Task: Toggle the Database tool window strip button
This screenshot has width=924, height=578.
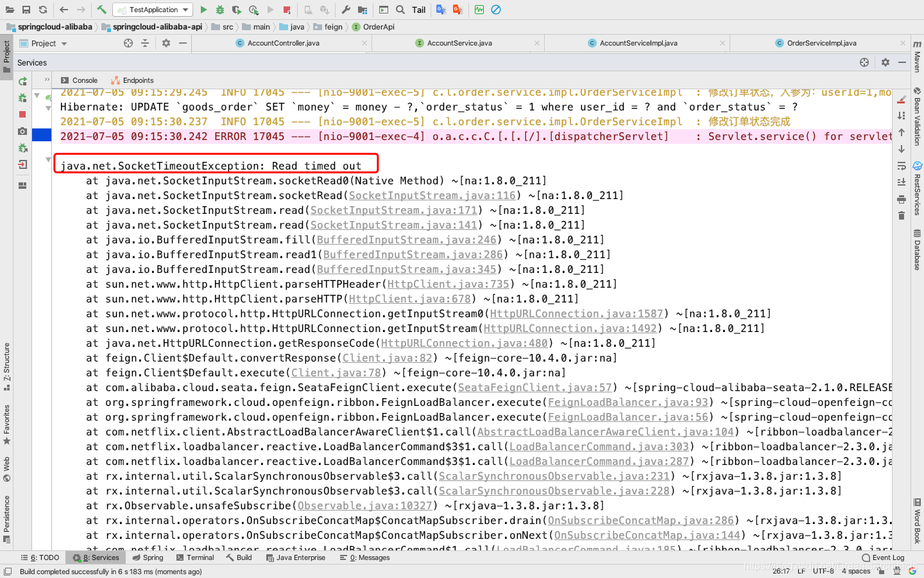Action: 918,249
